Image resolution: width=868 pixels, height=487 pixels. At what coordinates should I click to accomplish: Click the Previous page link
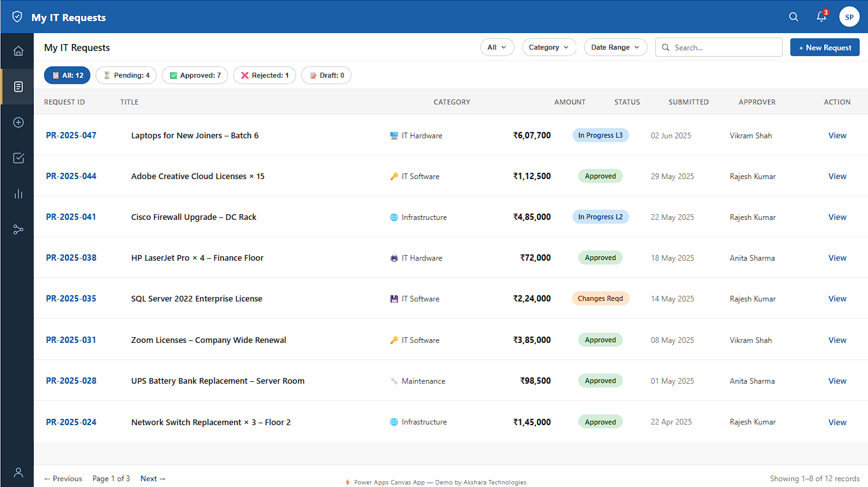63,479
